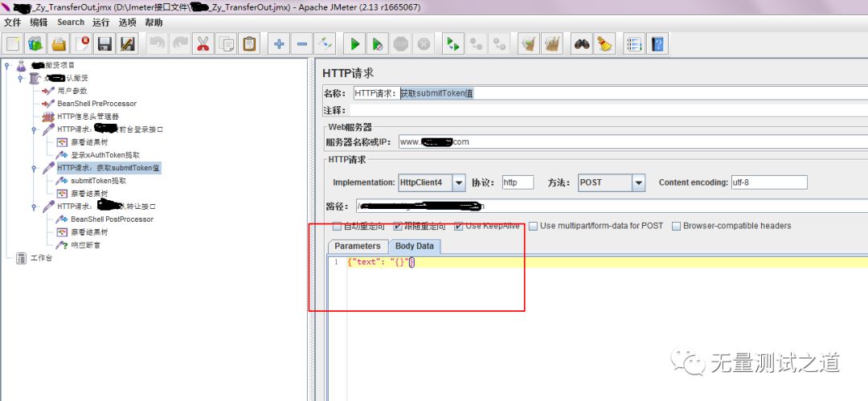Open the Function Helper dialog icon
Image resolution: width=868 pixels, height=401 pixels.
(634, 43)
